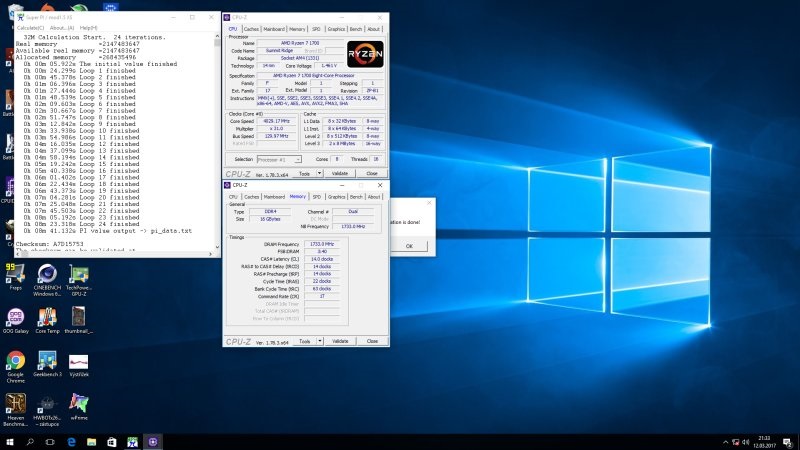Click Close button in lower CPU-Z window

[x=372, y=341]
